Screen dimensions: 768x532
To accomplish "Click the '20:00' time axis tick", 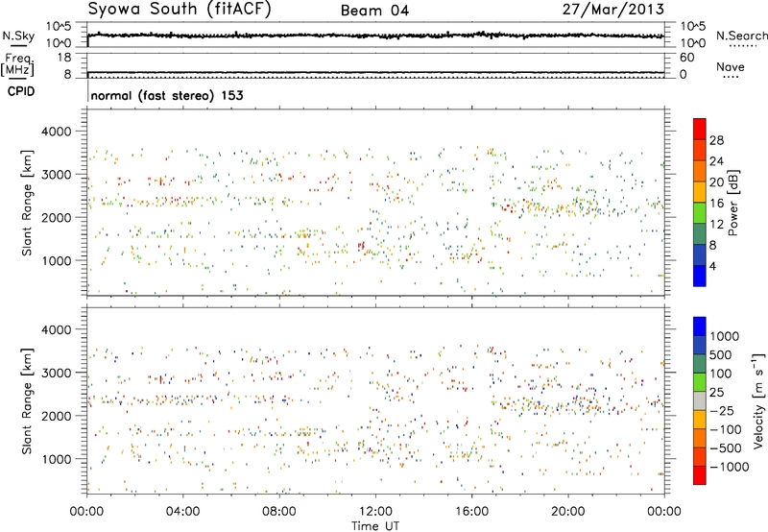I will (x=567, y=512).
